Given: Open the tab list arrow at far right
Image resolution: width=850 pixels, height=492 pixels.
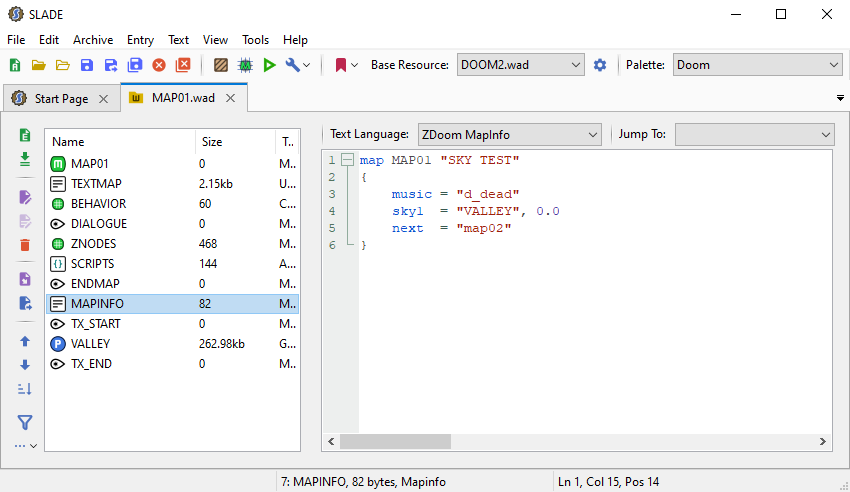Looking at the screenshot, I should click(840, 98).
